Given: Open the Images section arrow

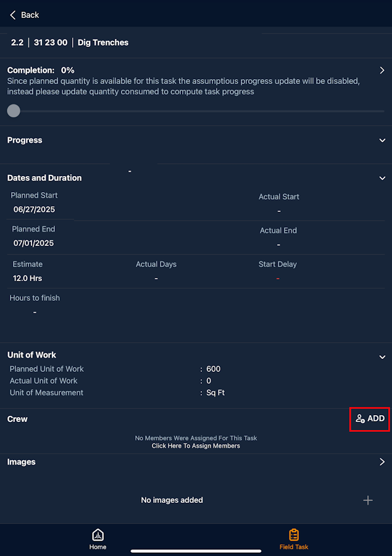Looking at the screenshot, I should (x=382, y=462).
